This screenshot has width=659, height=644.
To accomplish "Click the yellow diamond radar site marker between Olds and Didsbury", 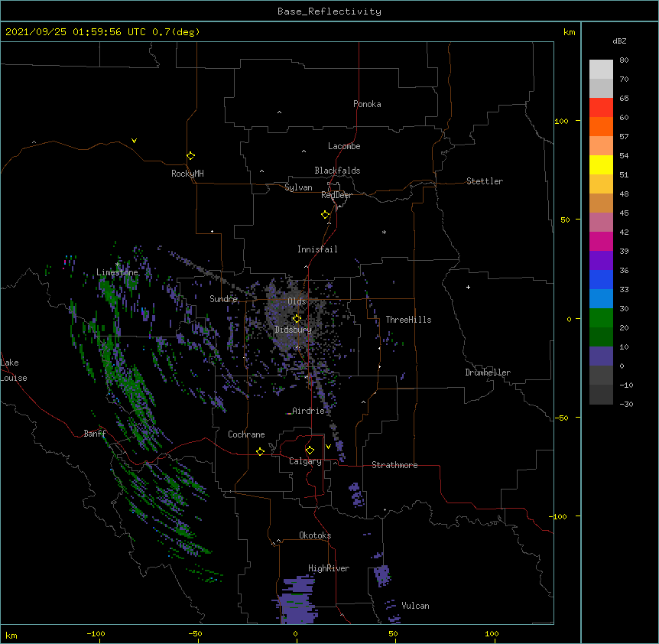I will pyautogui.click(x=297, y=318).
